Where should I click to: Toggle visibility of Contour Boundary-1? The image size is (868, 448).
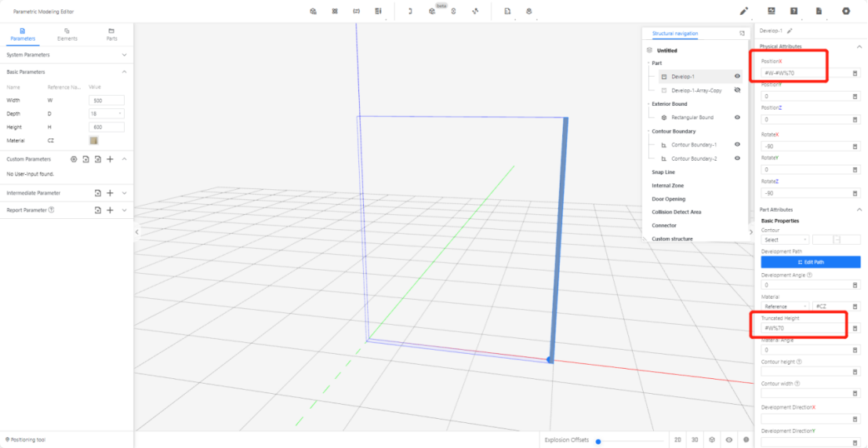tap(737, 145)
